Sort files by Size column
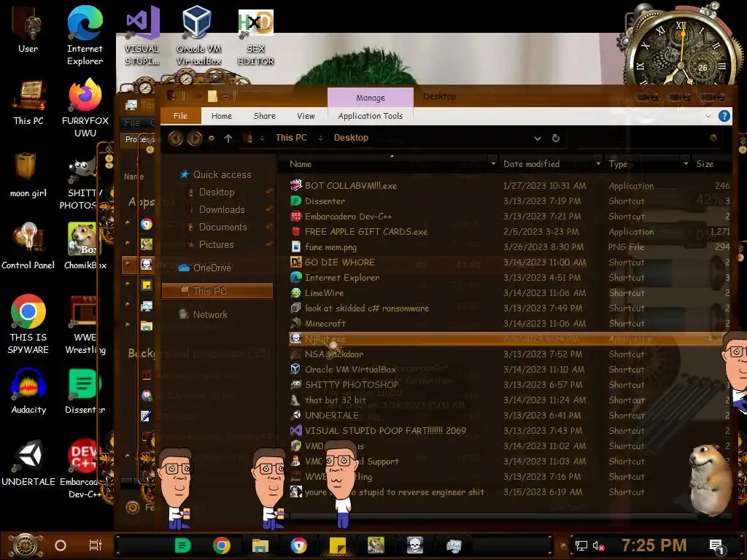The image size is (747, 560). tap(705, 164)
